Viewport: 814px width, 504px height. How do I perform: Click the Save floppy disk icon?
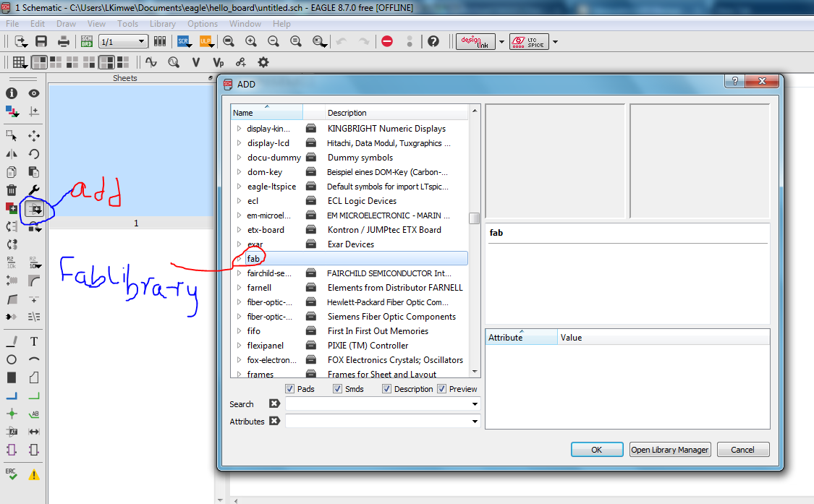(x=41, y=41)
